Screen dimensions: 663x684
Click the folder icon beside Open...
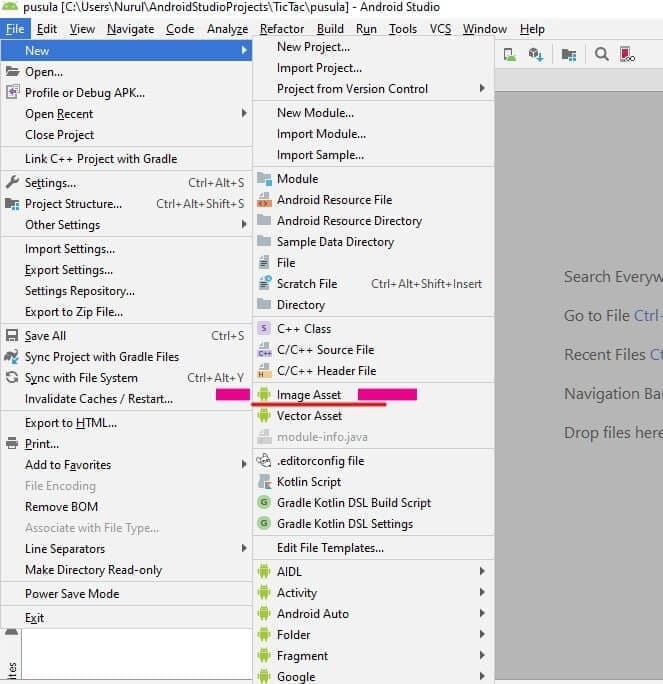pyautogui.click(x=12, y=72)
